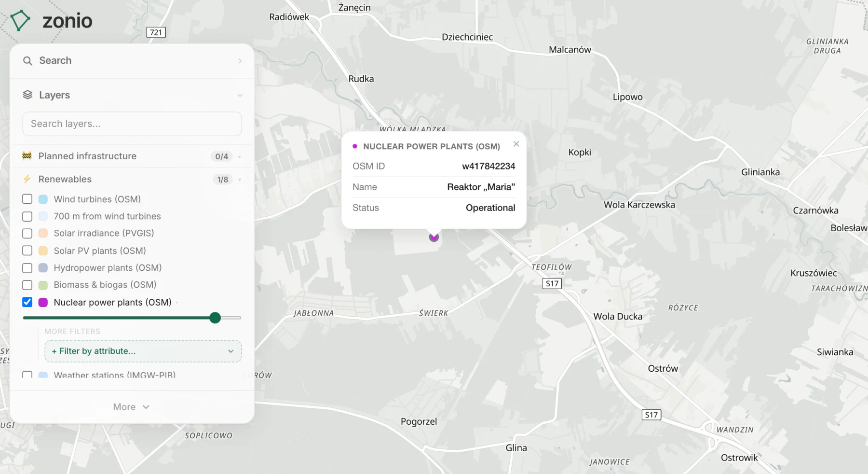Screen dimensions: 868x474
Task: Click the More button text
Action: pyautogui.click(x=124, y=407)
